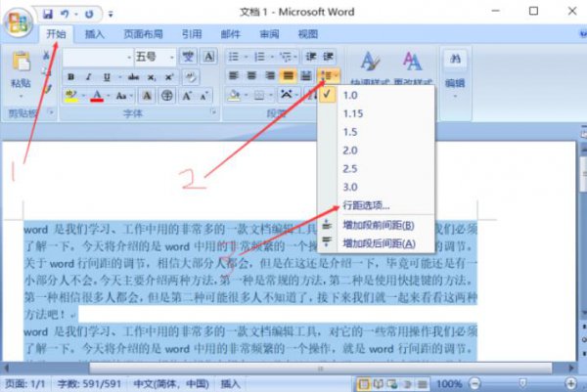The height and width of the screenshot is (392, 587).
Task: Toggle bold formatting
Action: 70,77
